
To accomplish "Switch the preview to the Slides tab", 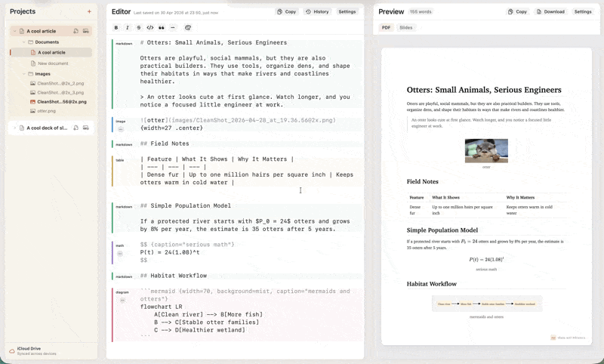I will [406, 28].
